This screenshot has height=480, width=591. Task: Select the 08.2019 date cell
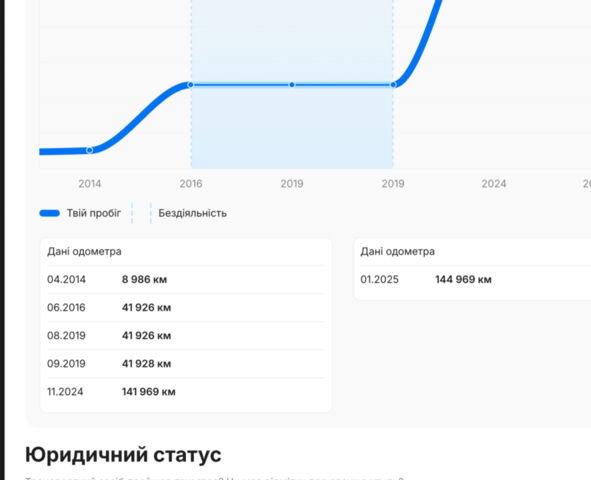click(x=66, y=335)
